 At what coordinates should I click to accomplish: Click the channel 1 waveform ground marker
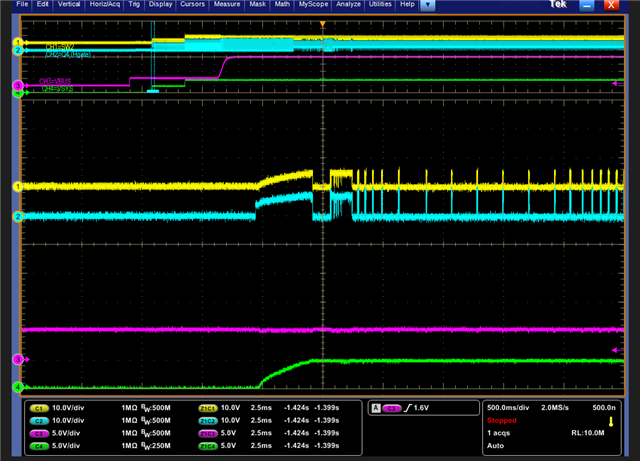[x=17, y=187]
